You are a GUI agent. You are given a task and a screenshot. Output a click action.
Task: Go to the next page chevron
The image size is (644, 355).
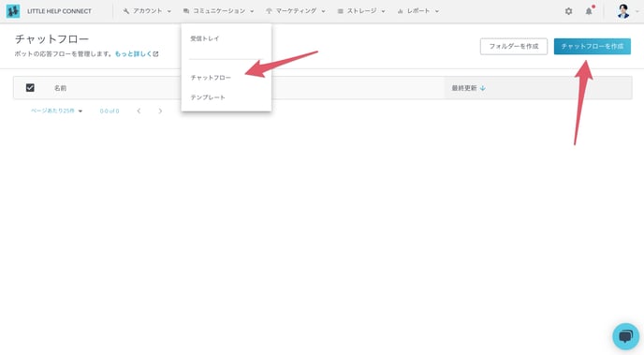click(160, 111)
